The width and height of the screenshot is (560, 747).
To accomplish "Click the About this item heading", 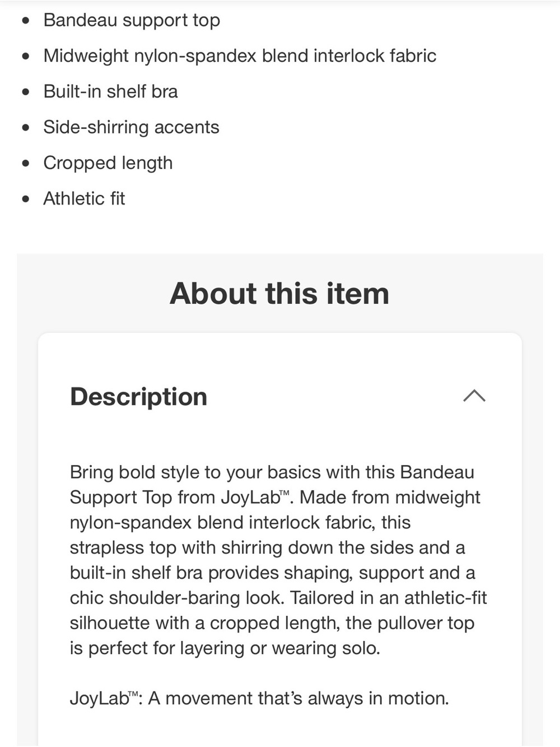I will click(279, 293).
